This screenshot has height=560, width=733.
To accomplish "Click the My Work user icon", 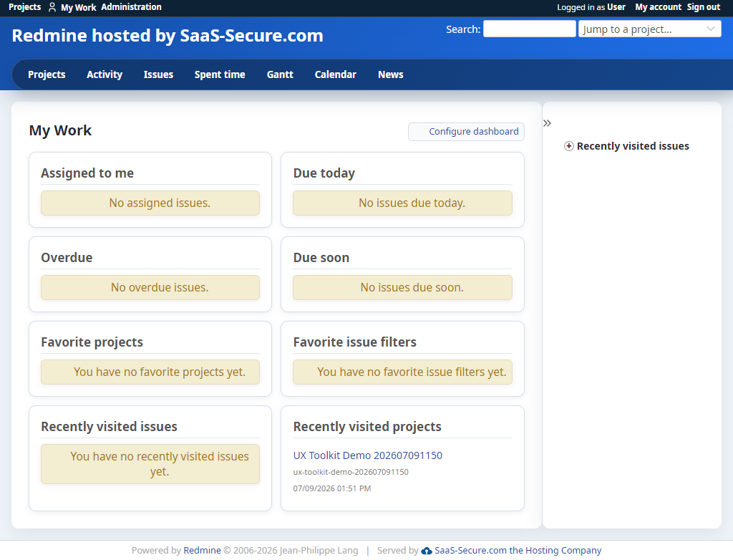I will tap(52, 7).
